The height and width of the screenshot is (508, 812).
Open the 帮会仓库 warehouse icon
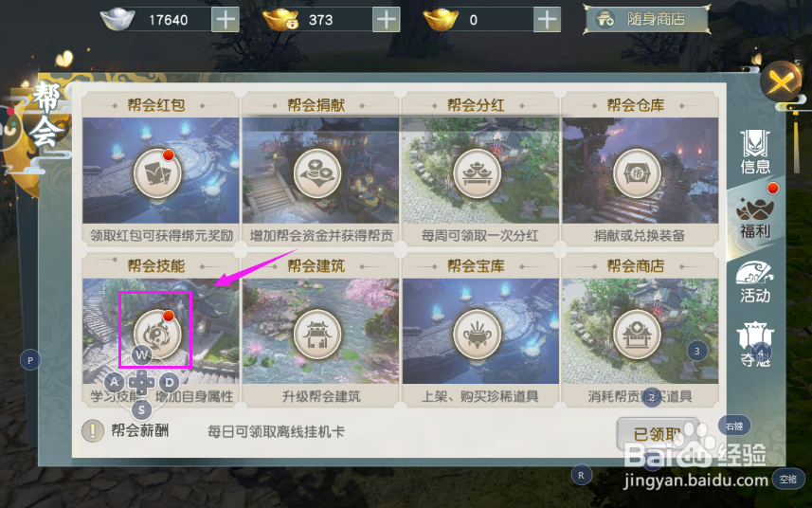pyautogui.click(x=637, y=173)
